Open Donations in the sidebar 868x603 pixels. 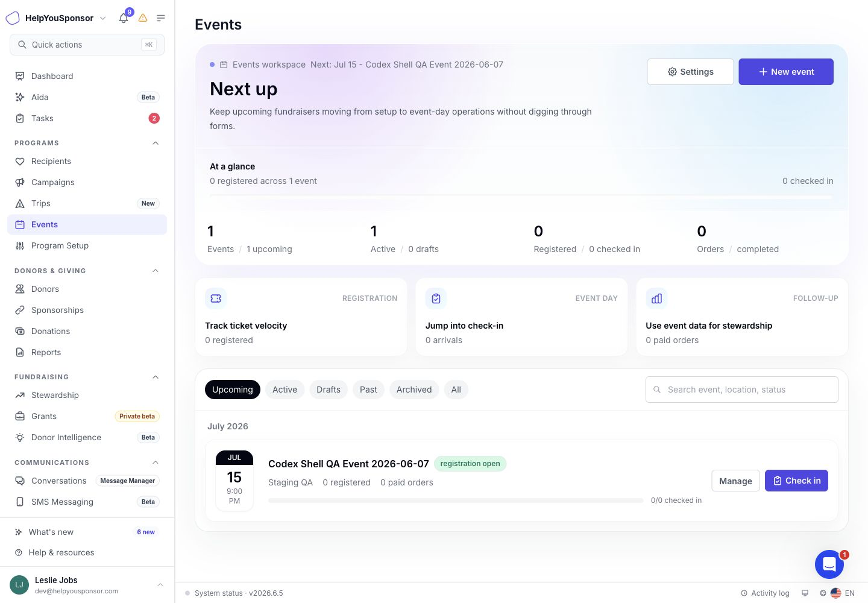coord(87,331)
